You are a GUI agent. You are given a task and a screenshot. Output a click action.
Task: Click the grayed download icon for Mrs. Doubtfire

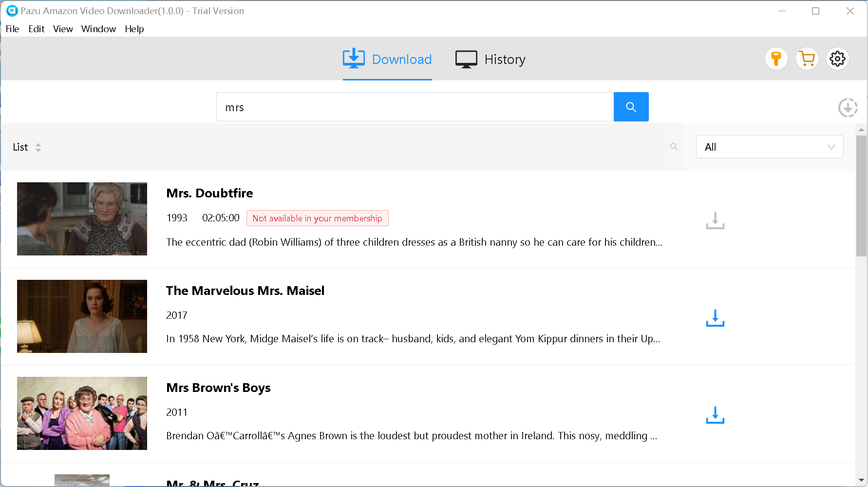tap(715, 221)
